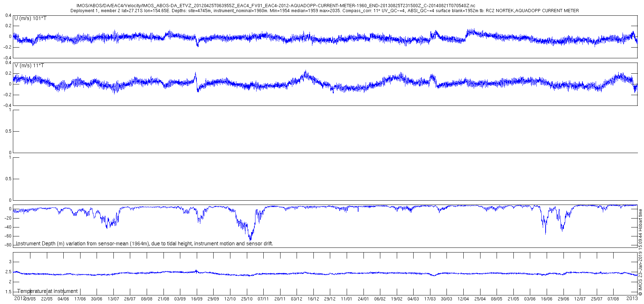The image size is (644, 304).
Task: Click the 'V (m/s) 11°T' panel label
Action: coord(29,65)
